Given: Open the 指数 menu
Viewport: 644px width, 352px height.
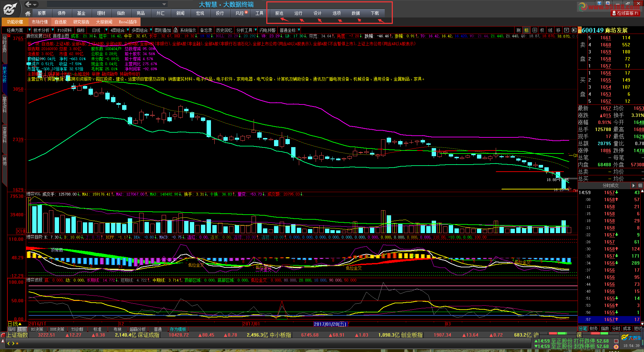Looking at the screenshot, I should coord(121,13).
